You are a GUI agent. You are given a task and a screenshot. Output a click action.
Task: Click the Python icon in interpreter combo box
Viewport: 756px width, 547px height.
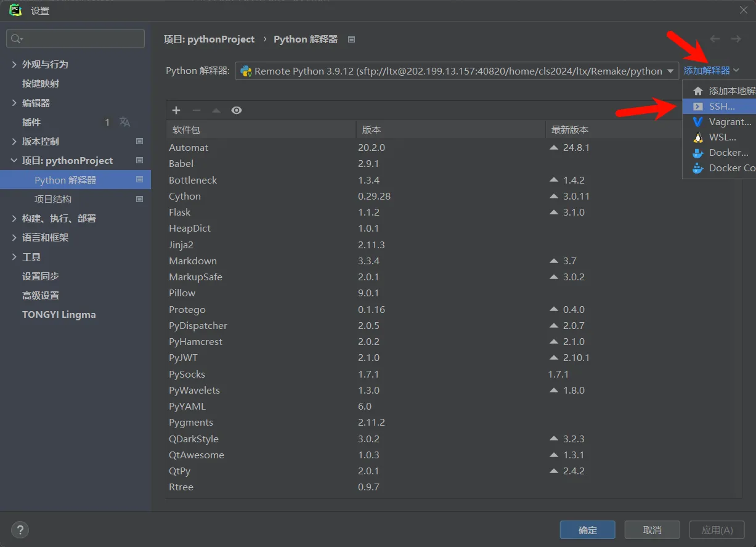246,71
